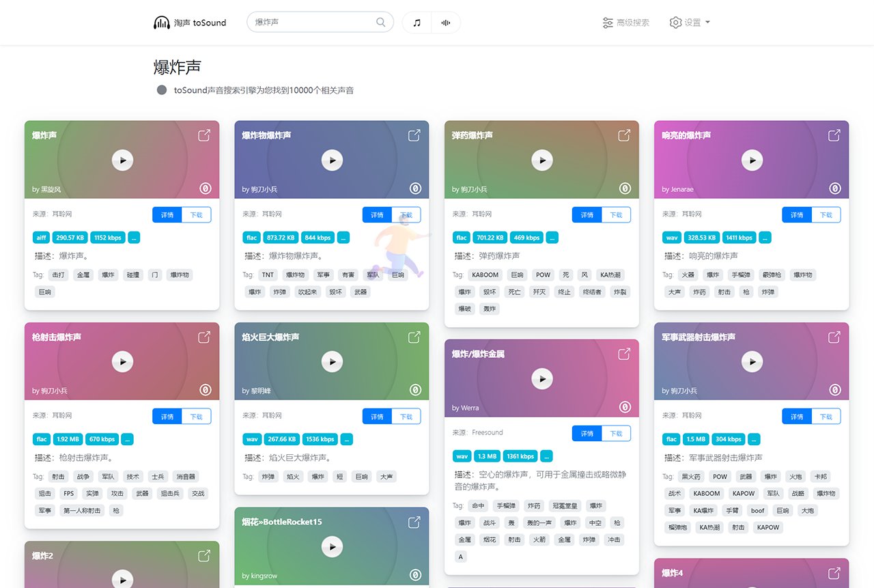Viewport: 874px width, 588px height.
Task: Play the 枪射击爆炸声 sound
Action: (x=122, y=361)
